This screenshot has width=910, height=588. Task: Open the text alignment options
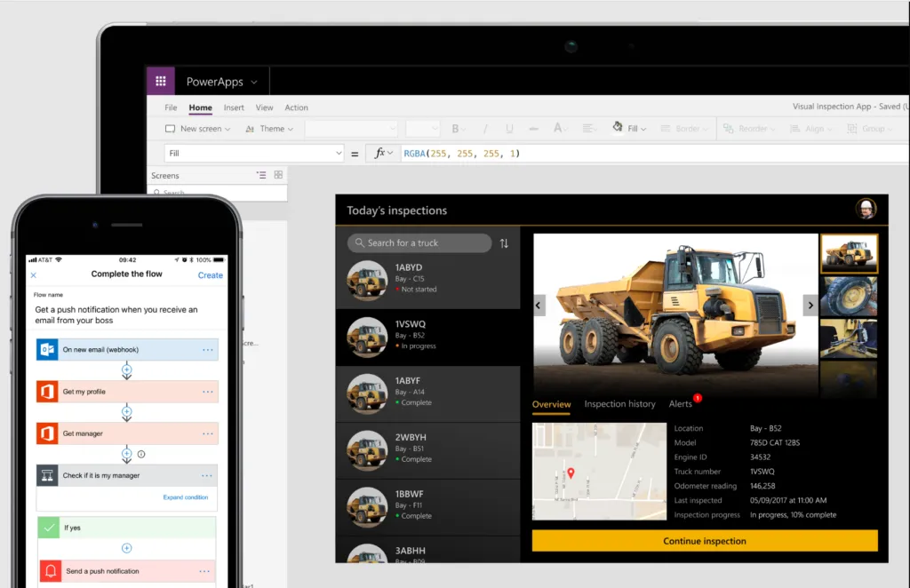coord(590,128)
